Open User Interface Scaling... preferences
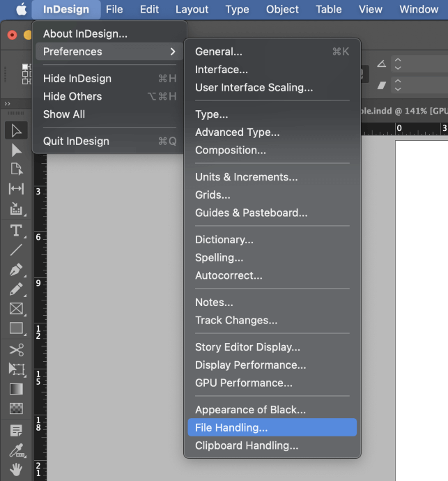The image size is (448, 481). pyautogui.click(x=272, y=87)
